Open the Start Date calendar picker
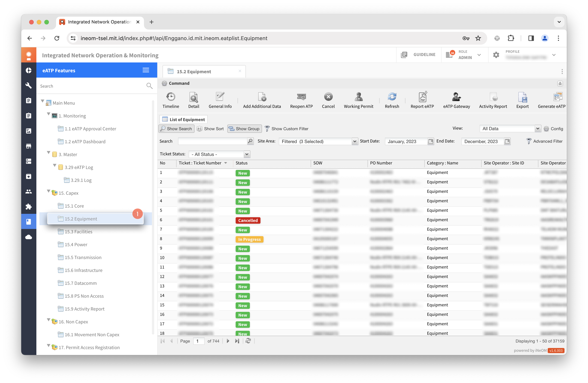This screenshot has height=383, width=588. click(431, 141)
